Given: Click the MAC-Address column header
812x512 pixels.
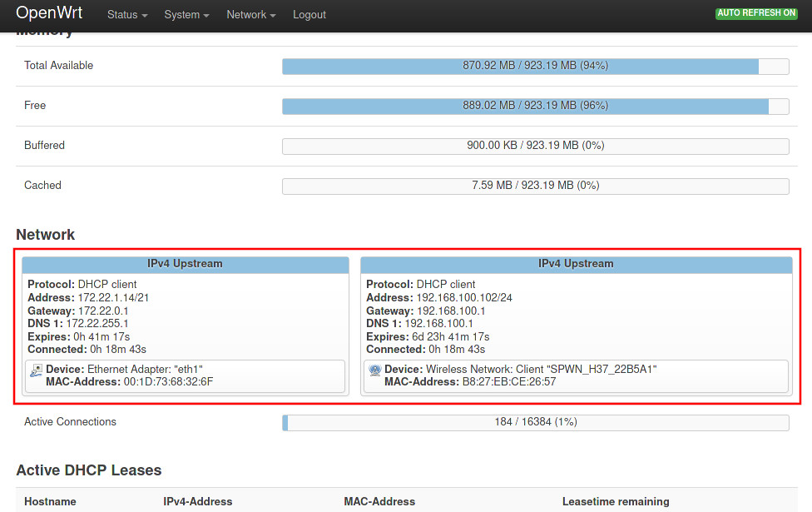Looking at the screenshot, I should (x=379, y=502).
